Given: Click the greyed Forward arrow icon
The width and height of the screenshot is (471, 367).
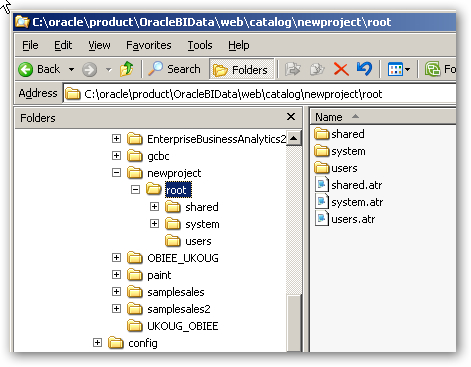Looking at the screenshot, I should tap(89, 70).
